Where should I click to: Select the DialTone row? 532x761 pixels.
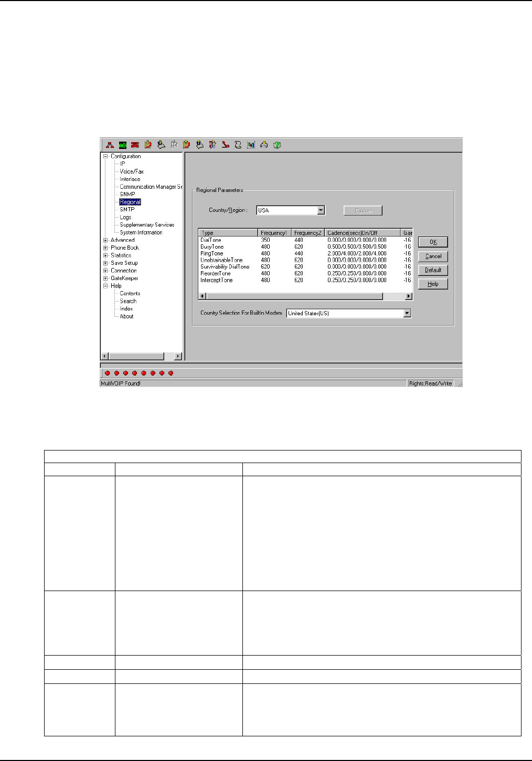(x=305, y=240)
